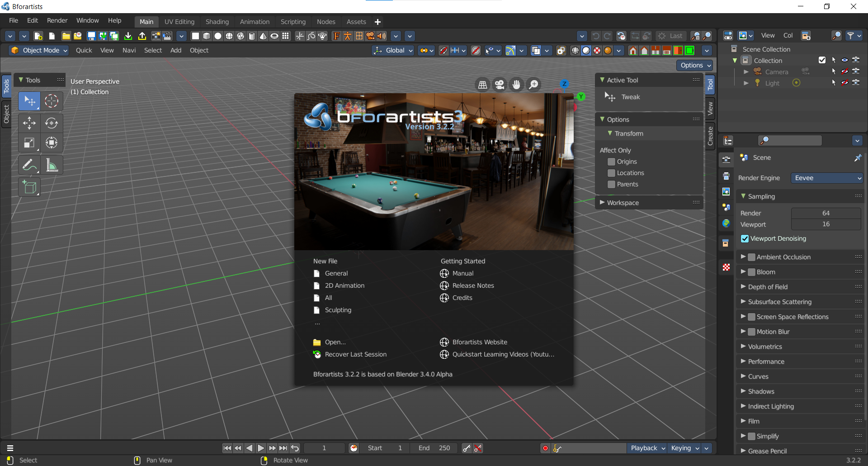Open the Output properties printer tab
868x466 pixels.
click(x=726, y=176)
